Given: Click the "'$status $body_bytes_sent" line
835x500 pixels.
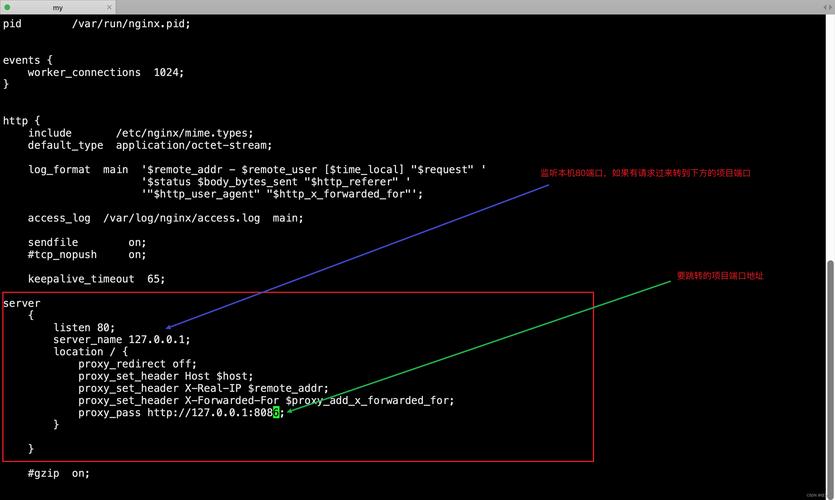Looking at the screenshot, I should [276, 182].
